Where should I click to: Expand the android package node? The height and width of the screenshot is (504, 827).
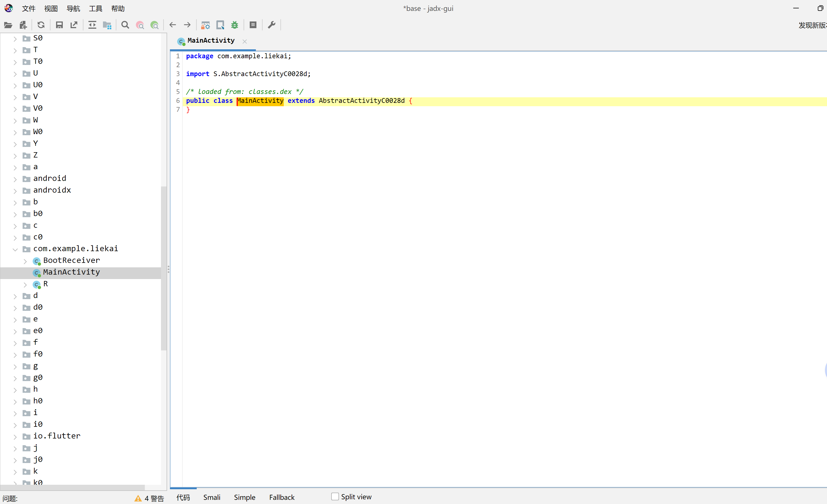(15, 179)
